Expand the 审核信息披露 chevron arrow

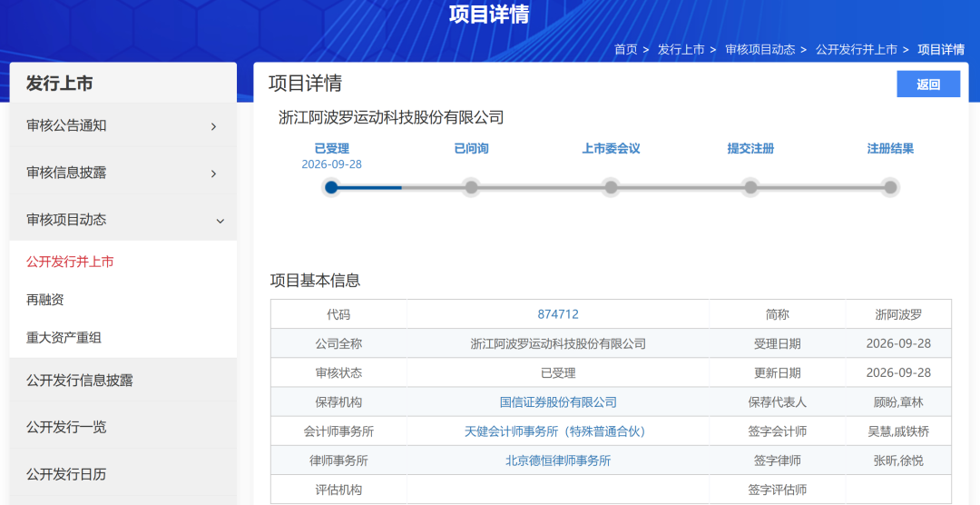point(214,173)
